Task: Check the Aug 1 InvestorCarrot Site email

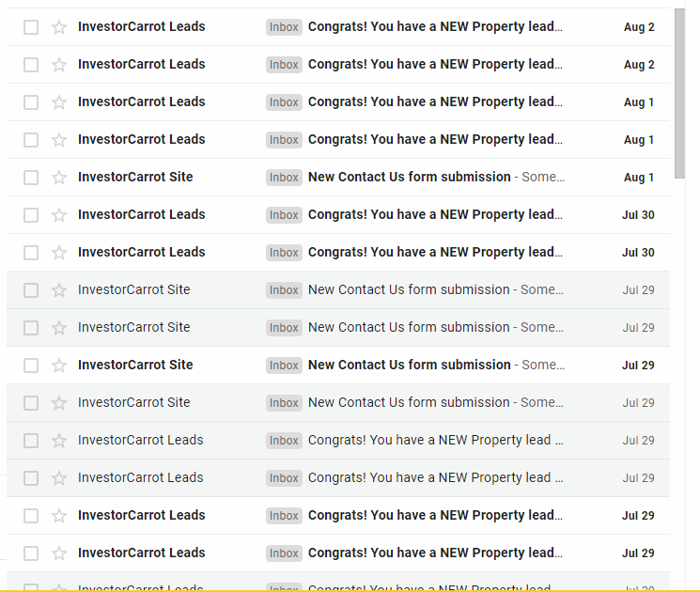Action: (31, 178)
